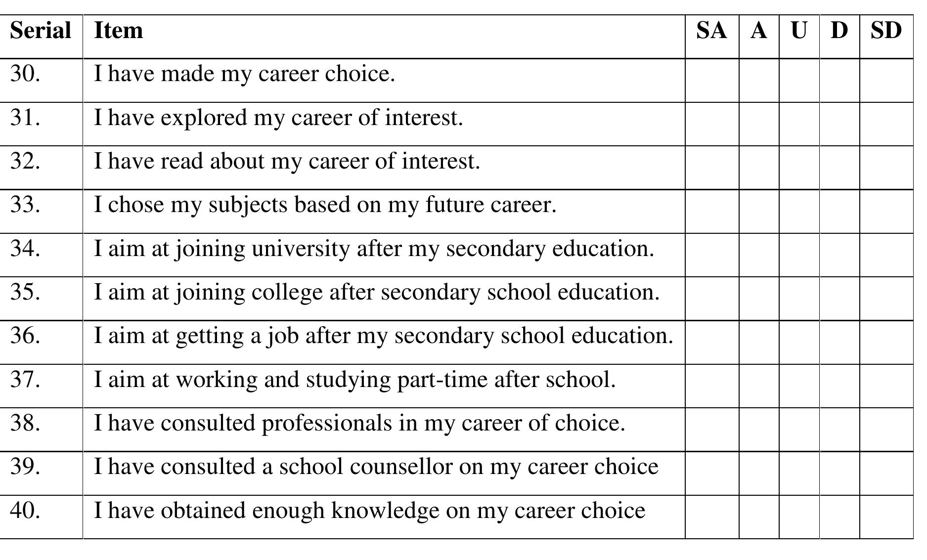
Task: Click the Item column header
Action: click(119, 31)
